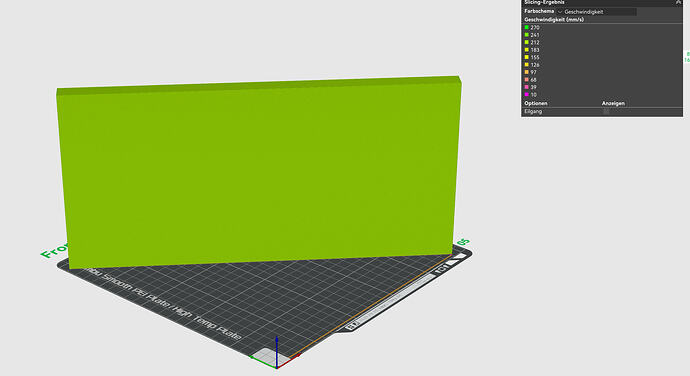Click the Anzeigen column header
This screenshot has width=690, height=376.
coord(613,103)
